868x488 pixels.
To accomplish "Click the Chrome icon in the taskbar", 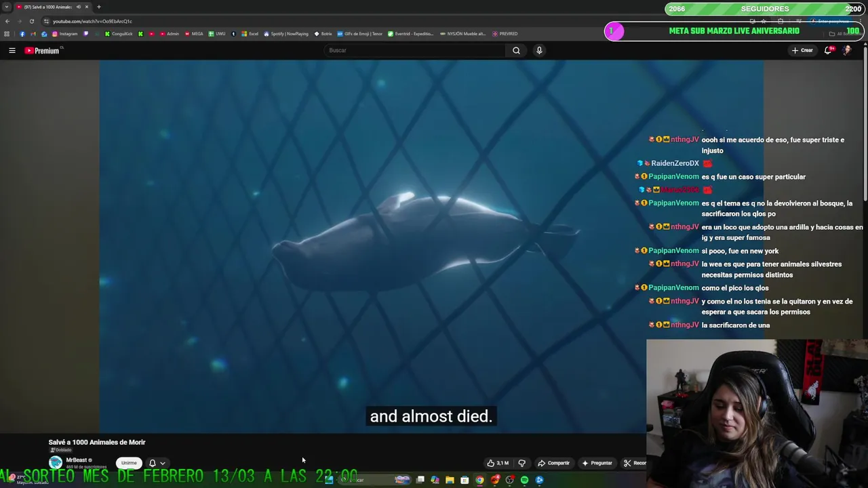I will tap(479, 480).
